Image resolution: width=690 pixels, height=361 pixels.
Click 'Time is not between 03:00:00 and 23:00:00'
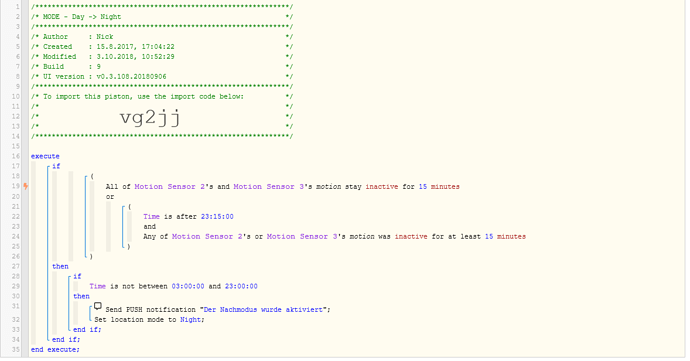click(x=173, y=286)
